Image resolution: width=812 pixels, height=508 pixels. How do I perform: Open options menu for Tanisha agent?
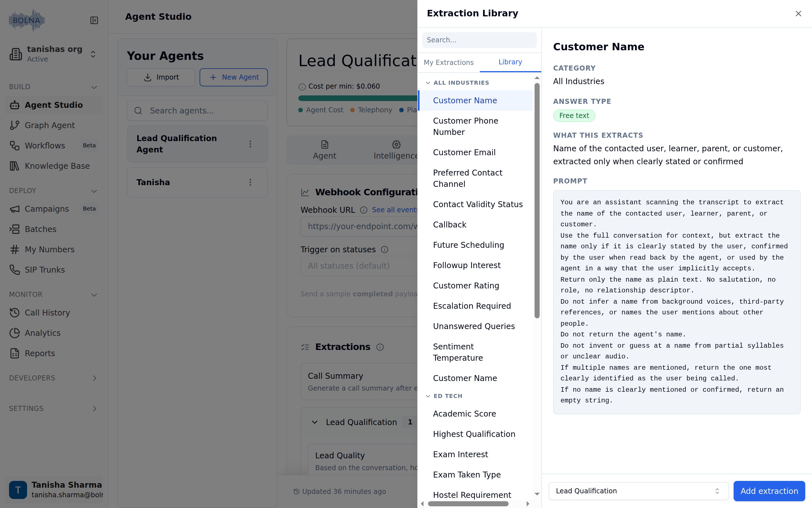click(250, 182)
